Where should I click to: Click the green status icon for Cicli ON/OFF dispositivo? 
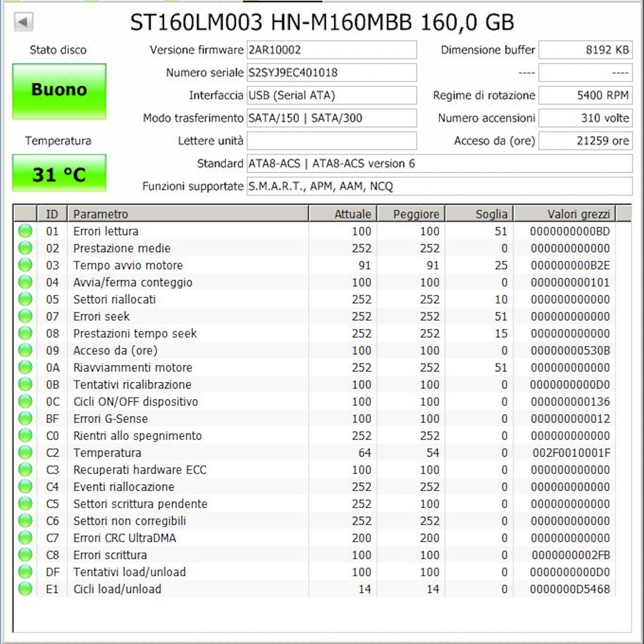pos(25,401)
